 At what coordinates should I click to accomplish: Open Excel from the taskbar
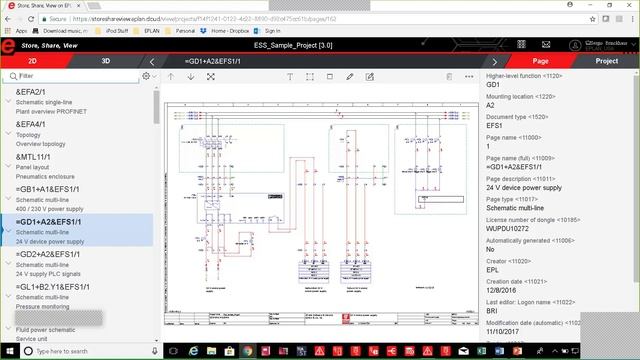coord(481,351)
